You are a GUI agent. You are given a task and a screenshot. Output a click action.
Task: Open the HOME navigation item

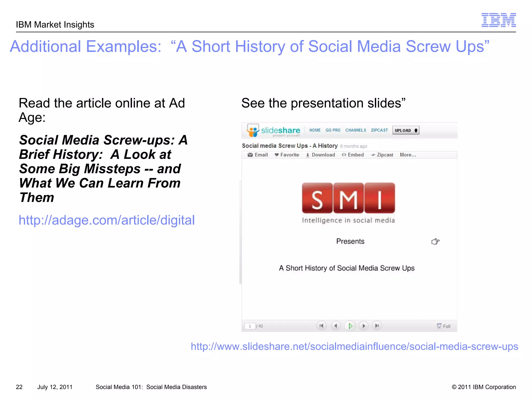click(x=315, y=130)
